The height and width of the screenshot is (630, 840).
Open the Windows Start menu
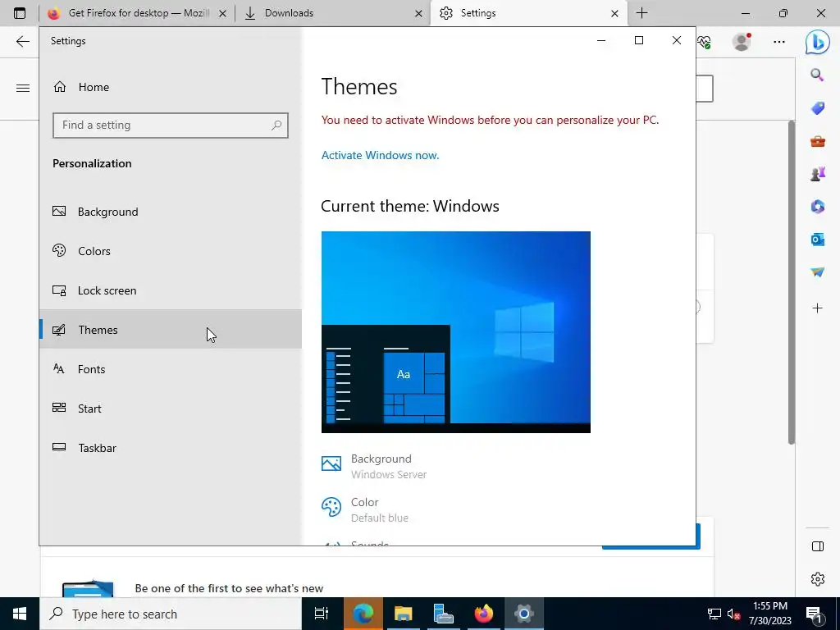pos(20,614)
